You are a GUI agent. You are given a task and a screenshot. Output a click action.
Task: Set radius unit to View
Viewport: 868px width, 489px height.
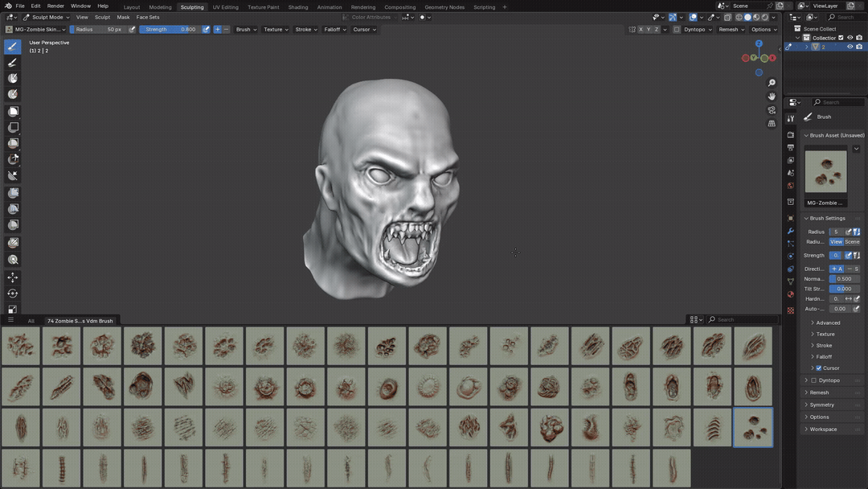(836, 242)
